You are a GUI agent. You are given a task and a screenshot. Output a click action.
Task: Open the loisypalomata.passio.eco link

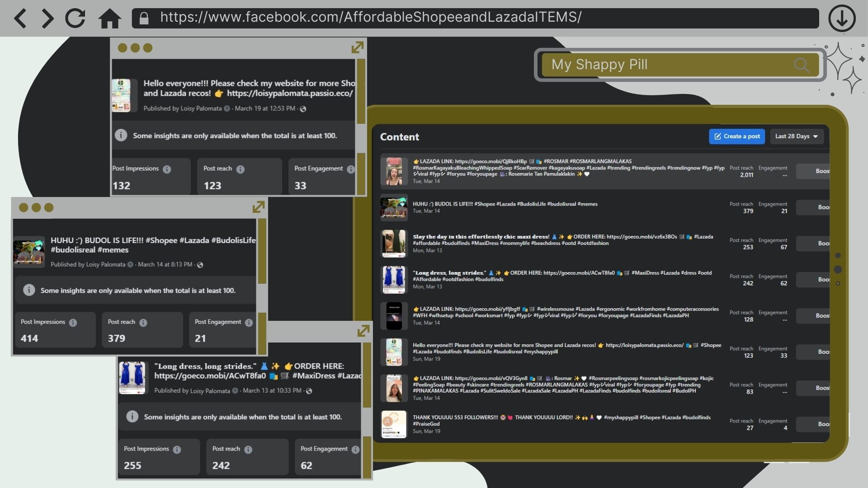pos(289,94)
